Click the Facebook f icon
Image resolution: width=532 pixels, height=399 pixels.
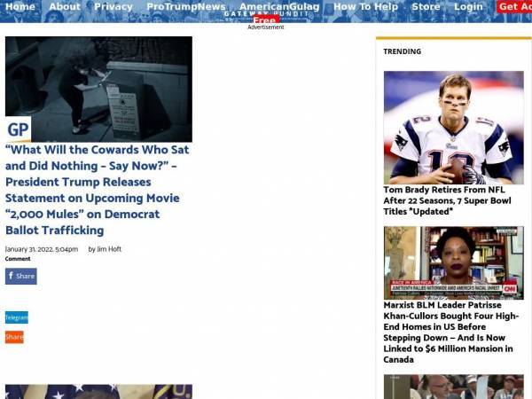pyautogui.click(x=11, y=276)
